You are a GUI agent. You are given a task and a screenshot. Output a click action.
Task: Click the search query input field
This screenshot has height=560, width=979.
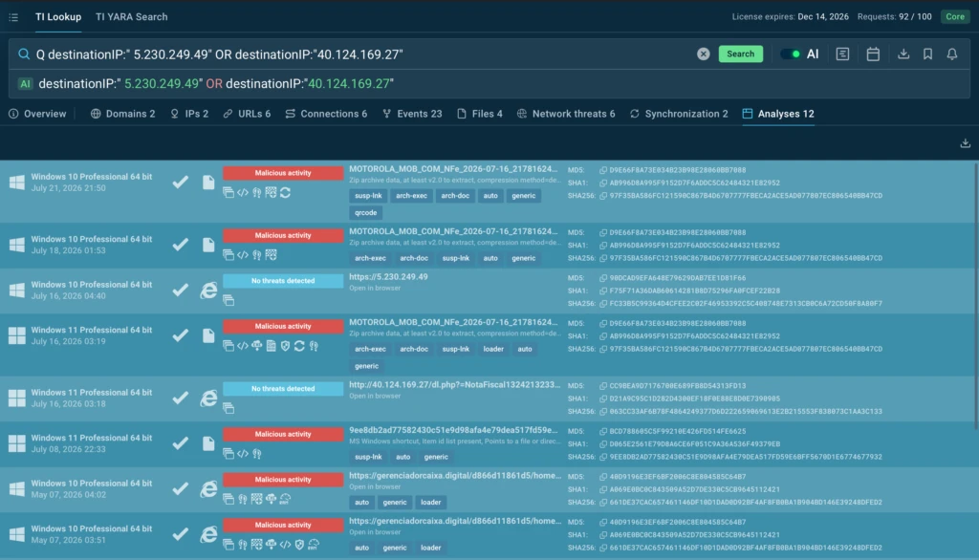[x=362, y=54]
